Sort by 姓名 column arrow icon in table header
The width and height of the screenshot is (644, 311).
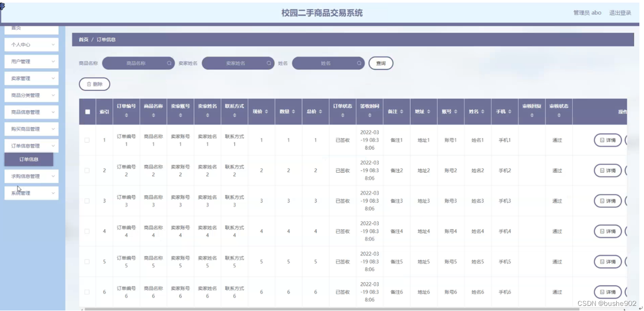482,112
